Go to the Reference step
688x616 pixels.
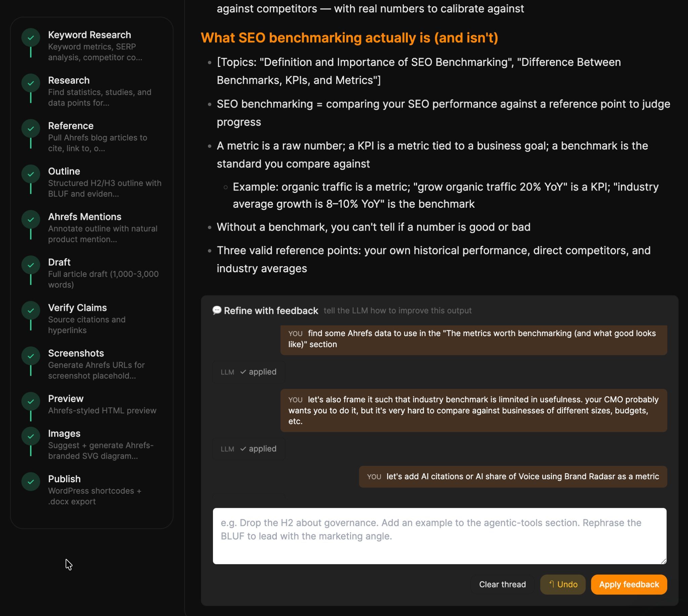point(71,126)
